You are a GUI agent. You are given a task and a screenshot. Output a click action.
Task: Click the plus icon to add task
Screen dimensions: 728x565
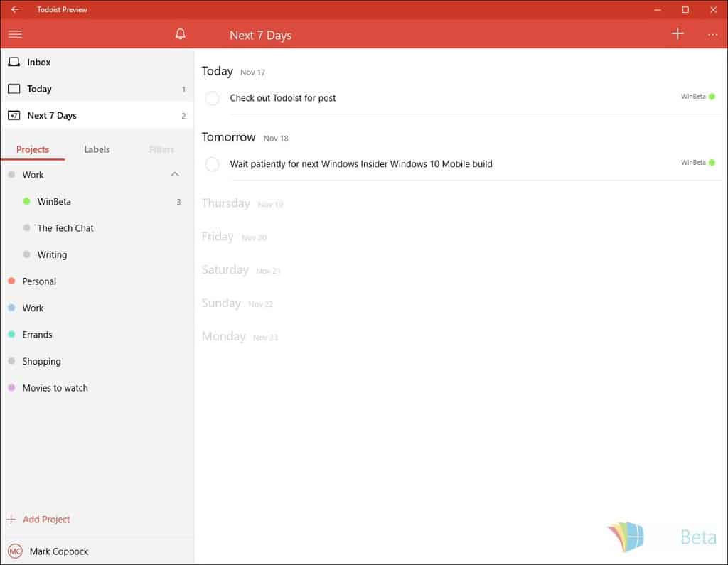click(x=678, y=34)
